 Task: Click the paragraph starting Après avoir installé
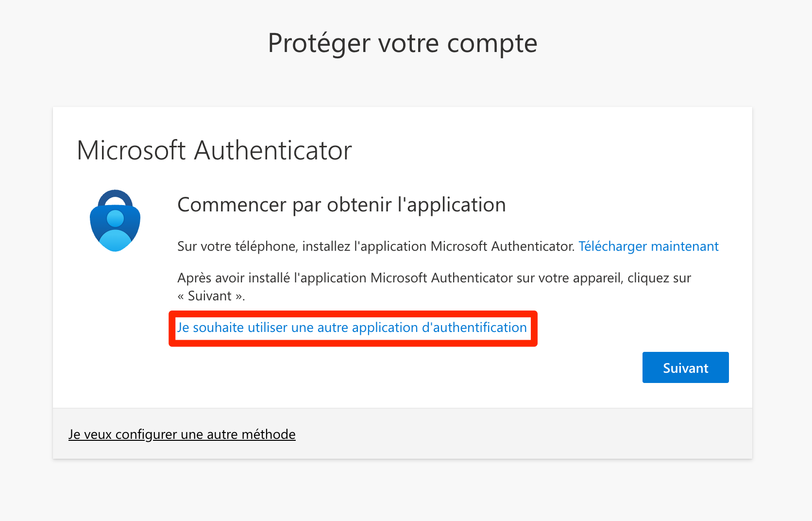click(x=434, y=278)
